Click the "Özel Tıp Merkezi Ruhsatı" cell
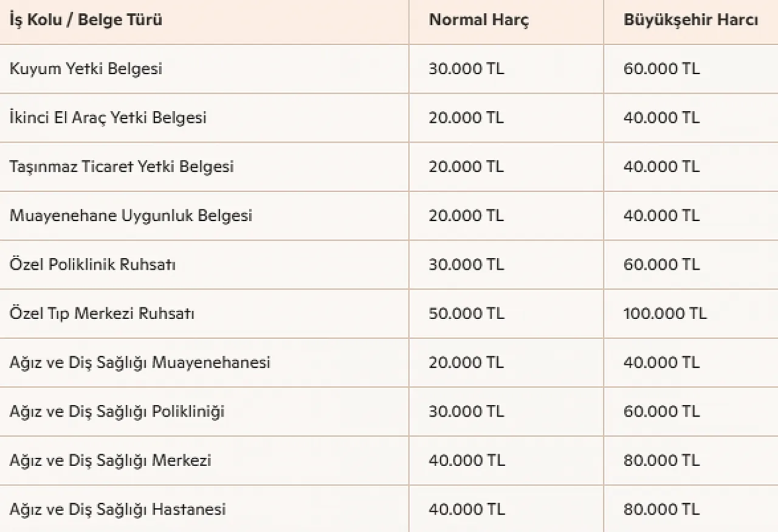The height and width of the screenshot is (532, 778). (102, 314)
